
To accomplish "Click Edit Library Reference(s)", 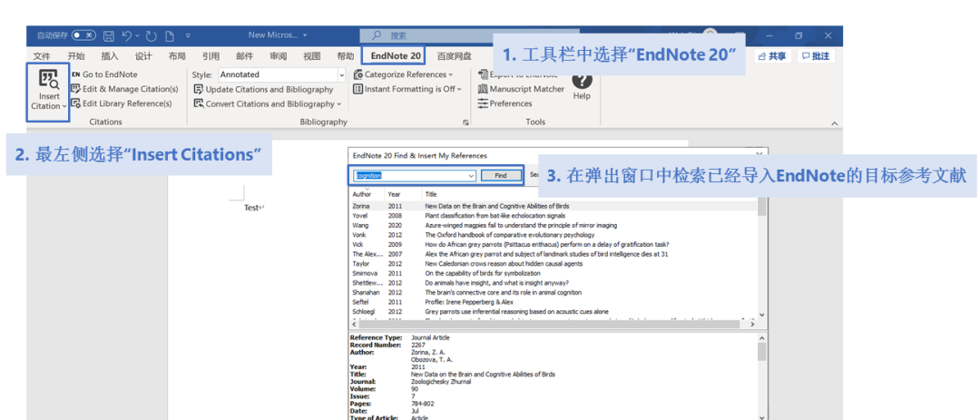I will pos(122,103).
